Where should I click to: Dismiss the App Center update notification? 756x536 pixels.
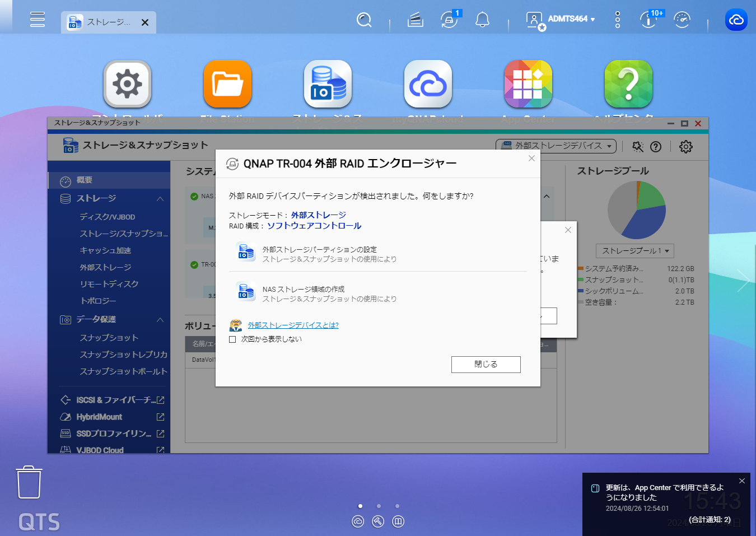coord(742,481)
